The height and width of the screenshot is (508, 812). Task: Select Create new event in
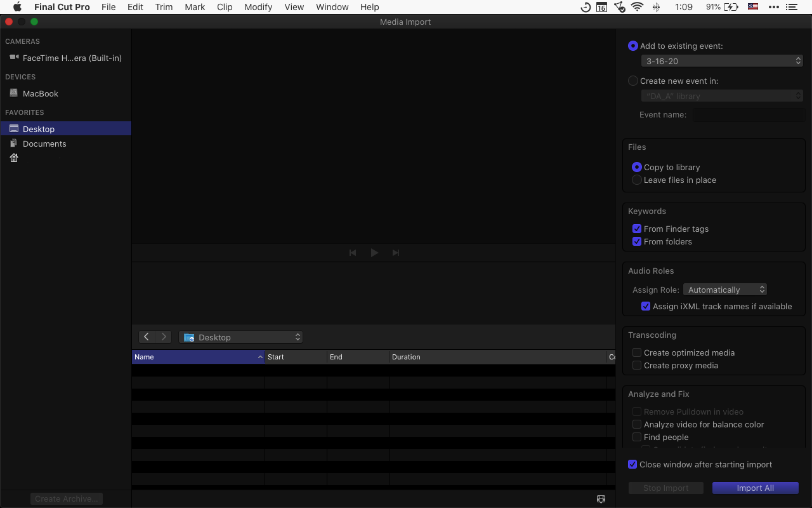click(632, 81)
